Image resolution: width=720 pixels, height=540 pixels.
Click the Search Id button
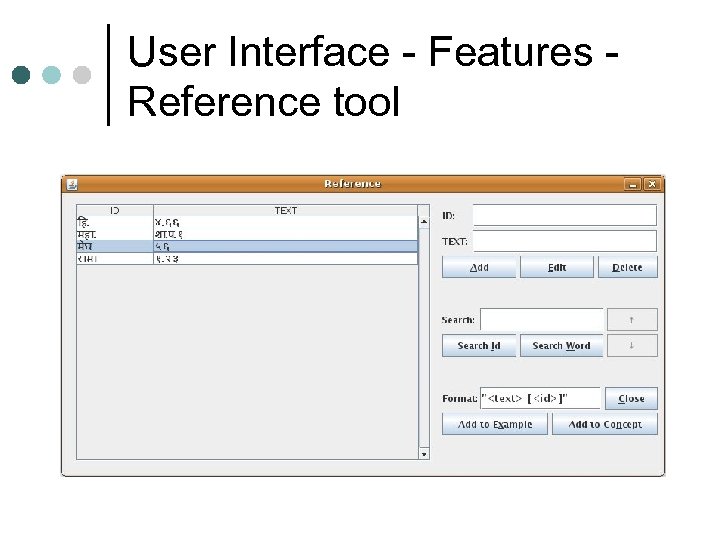tap(479, 345)
